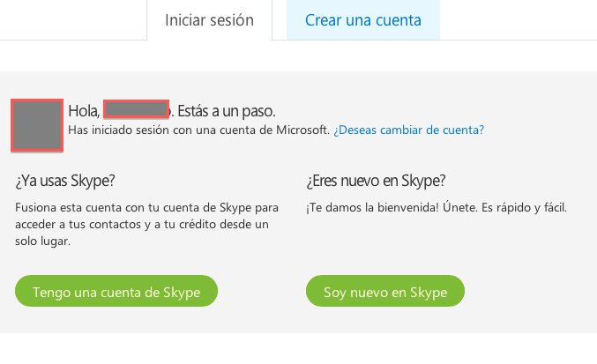The image size is (597, 364).
Task: Choose the Soy nuevo en Skype button
Action: (x=384, y=292)
